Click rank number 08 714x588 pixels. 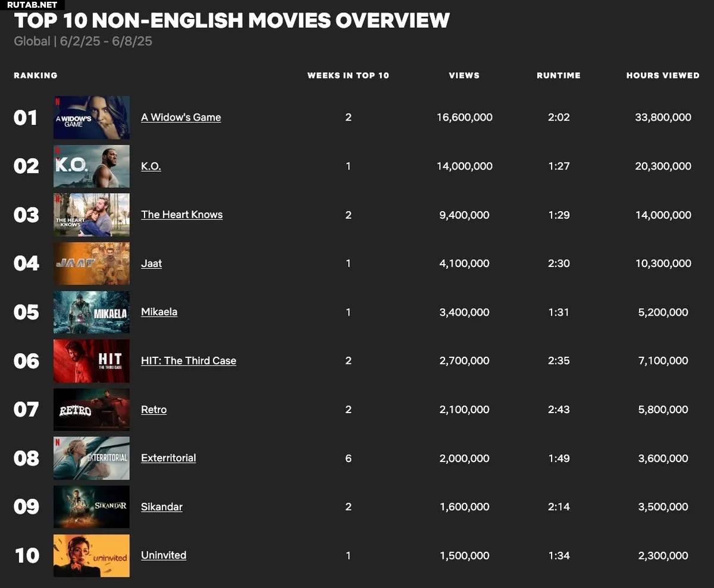pos(26,458)
